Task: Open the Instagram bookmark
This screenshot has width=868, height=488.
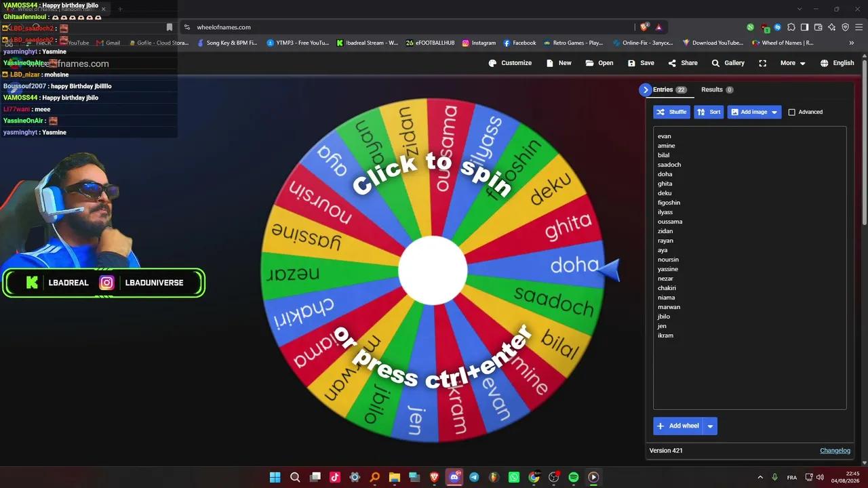Action: pos(479,43)
